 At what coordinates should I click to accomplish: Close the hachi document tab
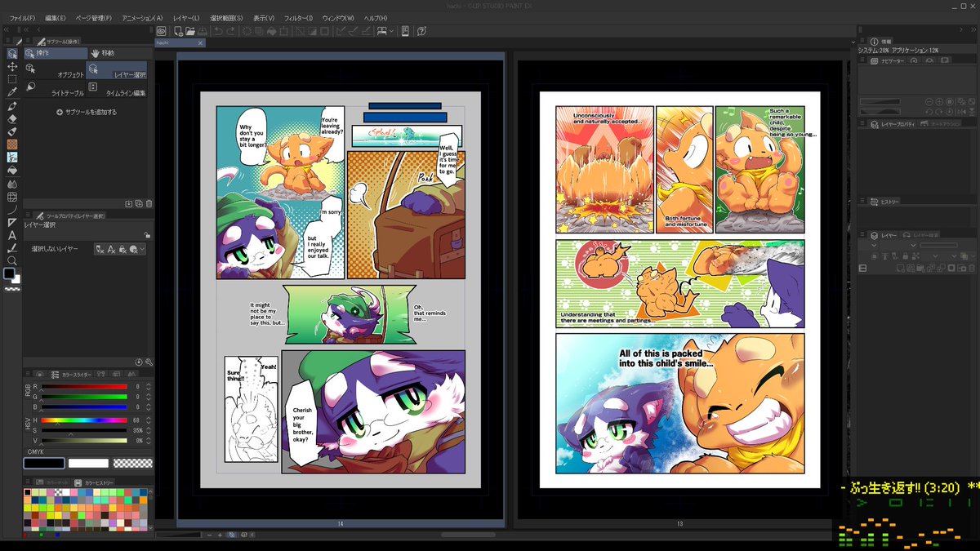pyautogui.click(x=201, y=42)
